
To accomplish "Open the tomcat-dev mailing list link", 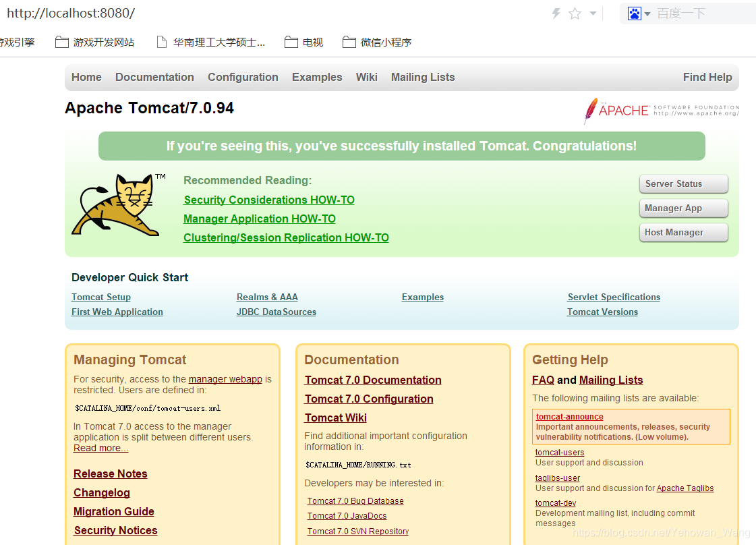I will 556,503.
